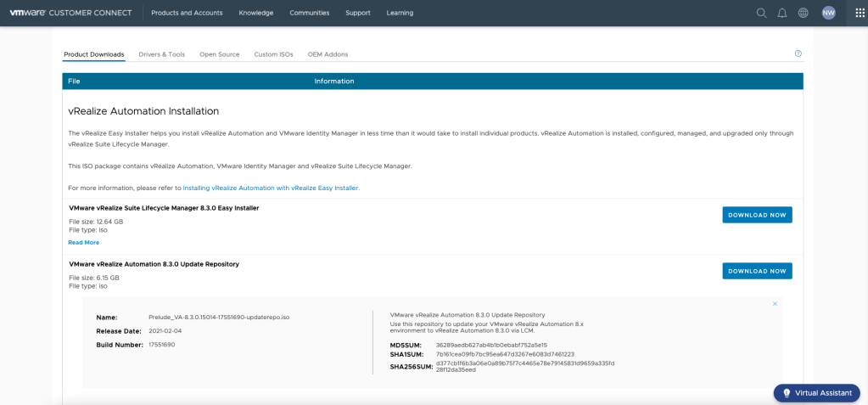Switch to the Open Source tab

[219, 54]
